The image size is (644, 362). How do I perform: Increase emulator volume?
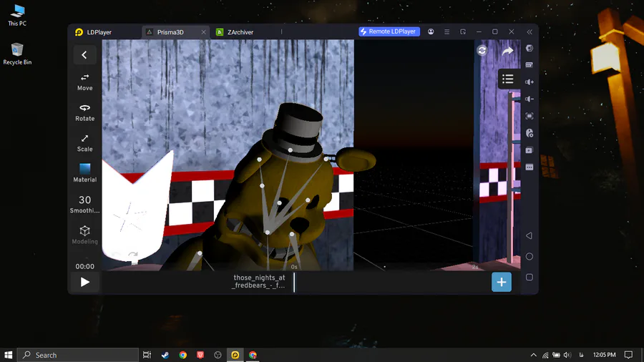coord(530,82)
